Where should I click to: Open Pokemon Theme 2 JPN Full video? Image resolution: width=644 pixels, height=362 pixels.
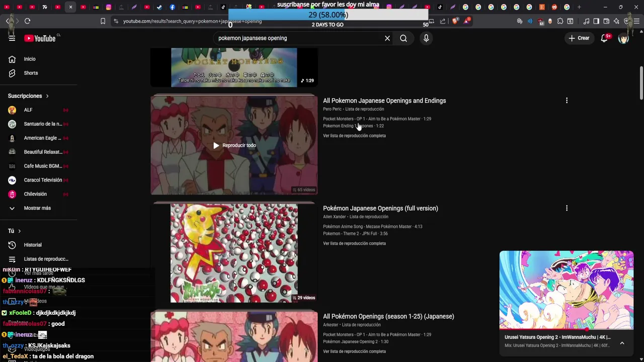[x=355, y=234]
